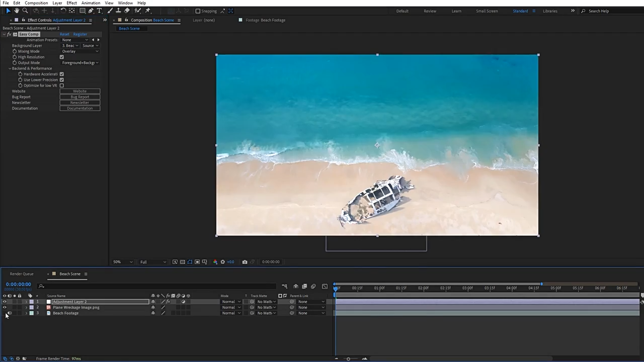Click the 02:00f mark on the time ruler
This screenshot has width=644, height=362.
pos(423,288)
